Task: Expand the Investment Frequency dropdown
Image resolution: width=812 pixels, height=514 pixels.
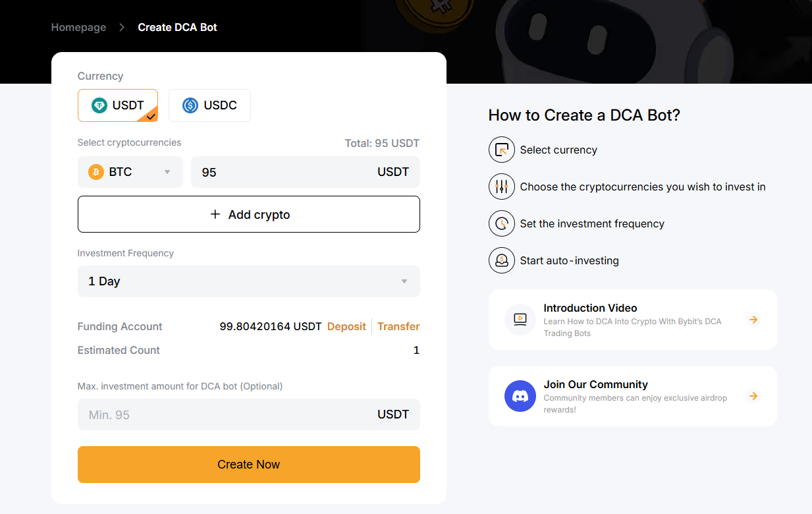Action: (248, 281)
